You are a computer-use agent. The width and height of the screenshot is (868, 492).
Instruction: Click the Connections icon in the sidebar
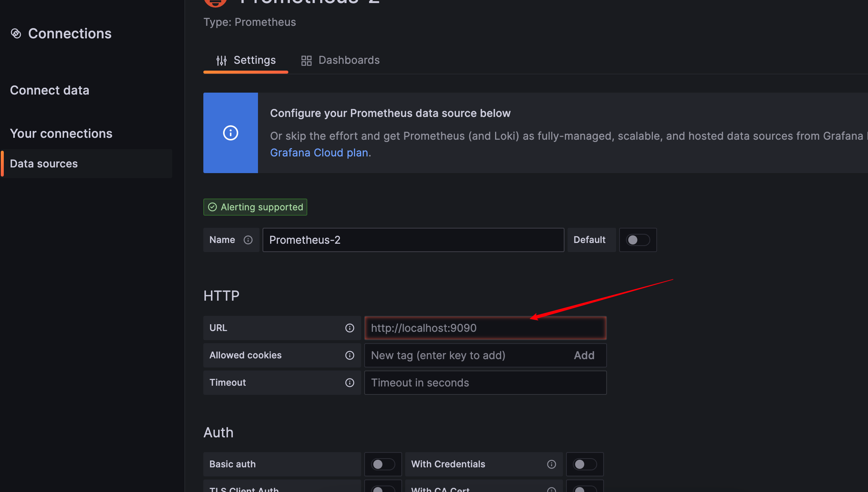click(x=16, y=33)
